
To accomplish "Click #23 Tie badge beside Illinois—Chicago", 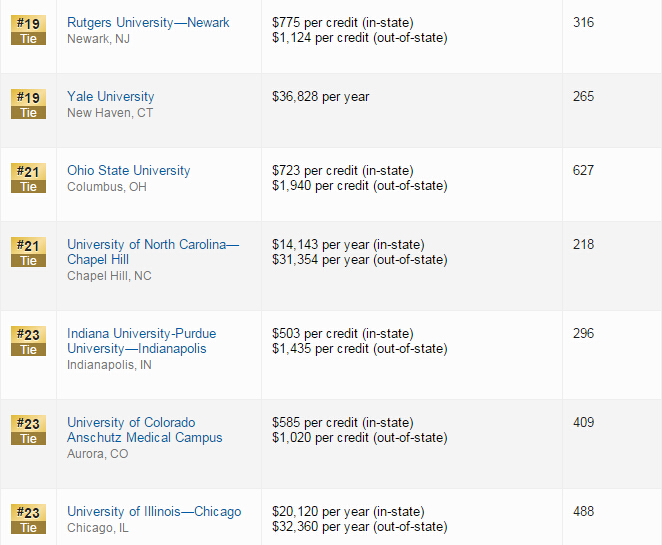I will click(28, 519).
